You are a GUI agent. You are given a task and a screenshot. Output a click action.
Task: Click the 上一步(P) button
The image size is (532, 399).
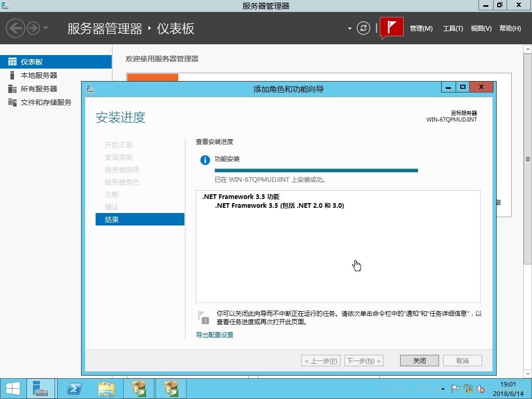(321, 361)
